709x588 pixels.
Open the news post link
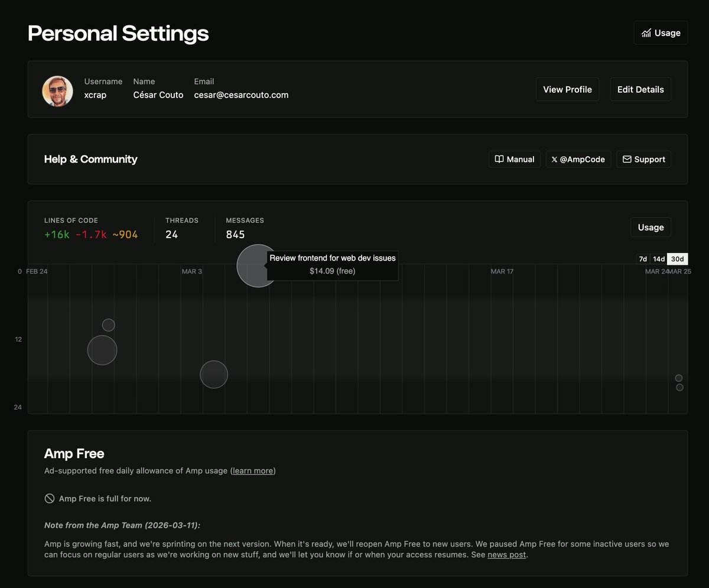[506, 555]
